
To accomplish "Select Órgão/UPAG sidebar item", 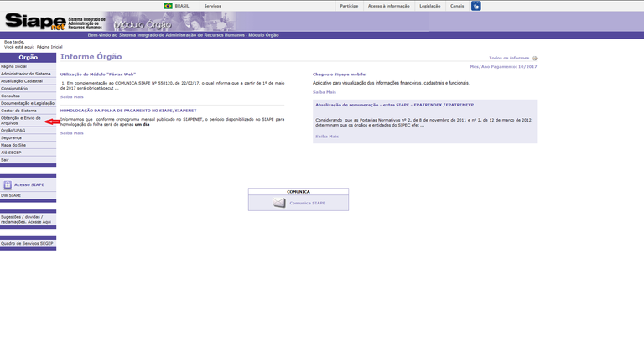I will [28, 131].
